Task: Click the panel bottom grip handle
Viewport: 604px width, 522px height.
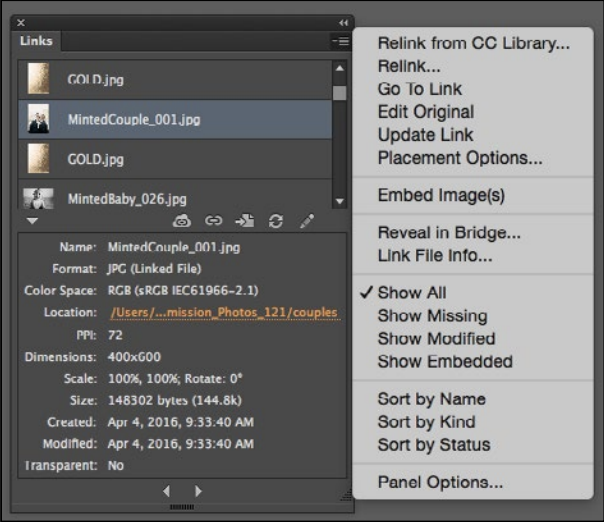Action: (x=182, y=507)
